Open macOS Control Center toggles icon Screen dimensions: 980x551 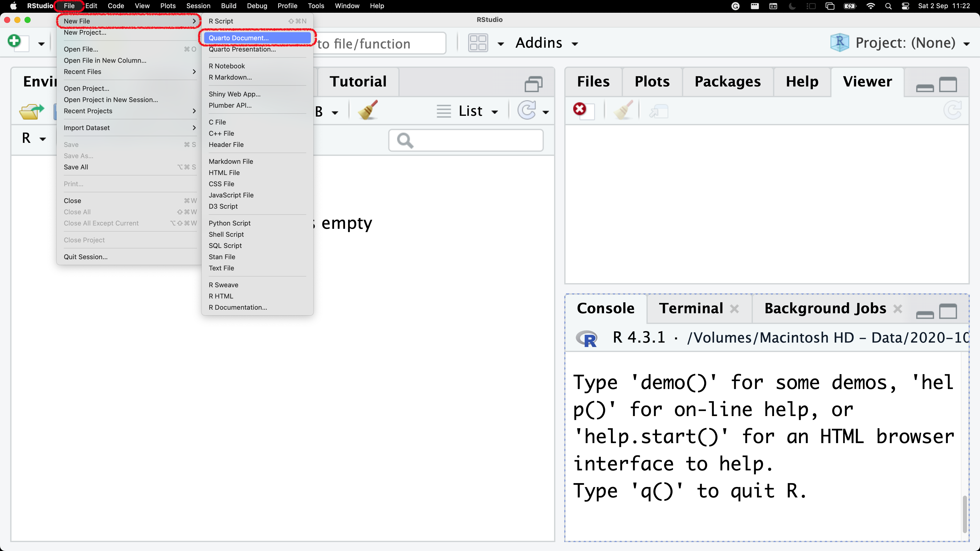pyautogui.click(x=905, y=6)
